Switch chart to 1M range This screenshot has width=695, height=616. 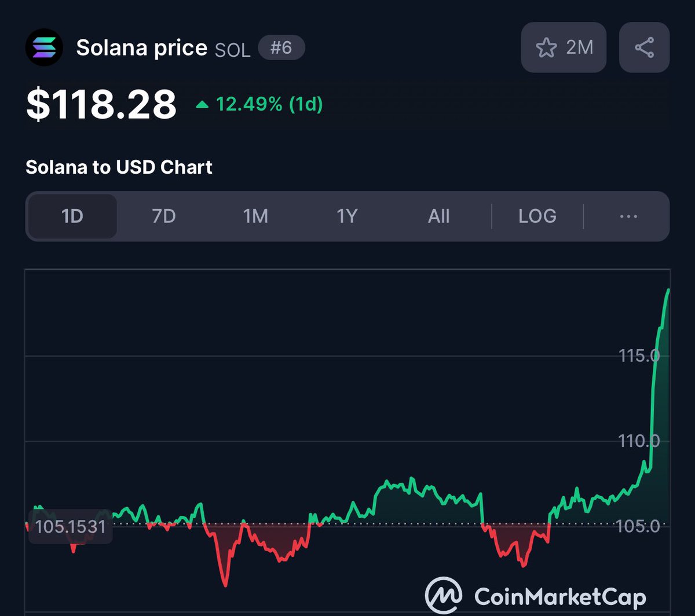255,217
